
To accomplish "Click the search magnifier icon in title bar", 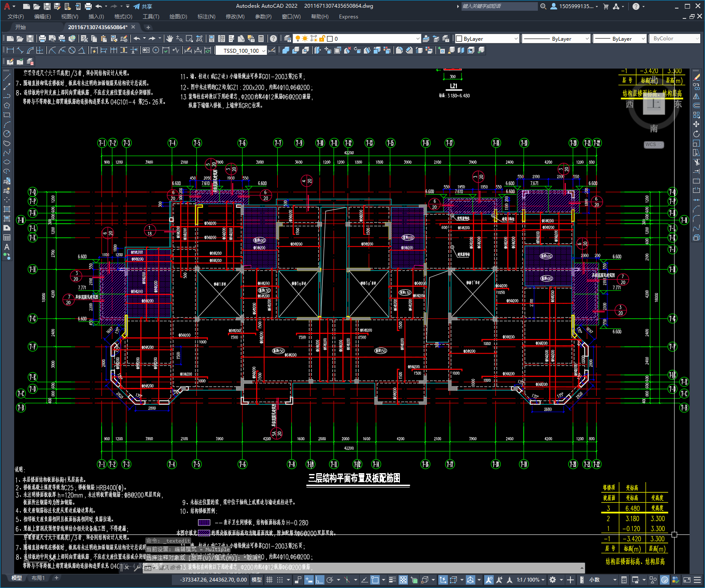I will click(543, 6).
